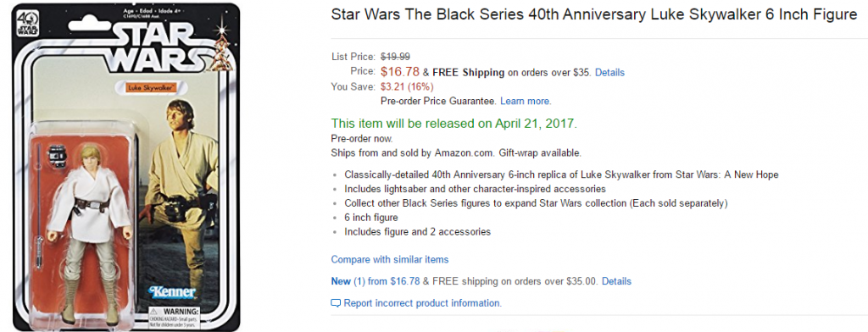Open Report incorrect product information

click(422, 303)
